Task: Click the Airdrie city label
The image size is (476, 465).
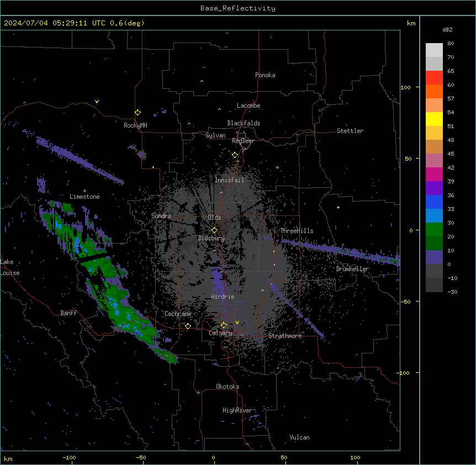Action: tap(223, 297)
